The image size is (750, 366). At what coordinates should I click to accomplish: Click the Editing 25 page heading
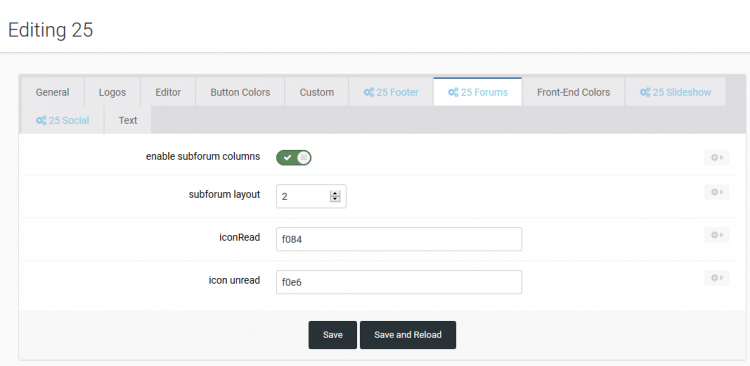click(50, 30)
